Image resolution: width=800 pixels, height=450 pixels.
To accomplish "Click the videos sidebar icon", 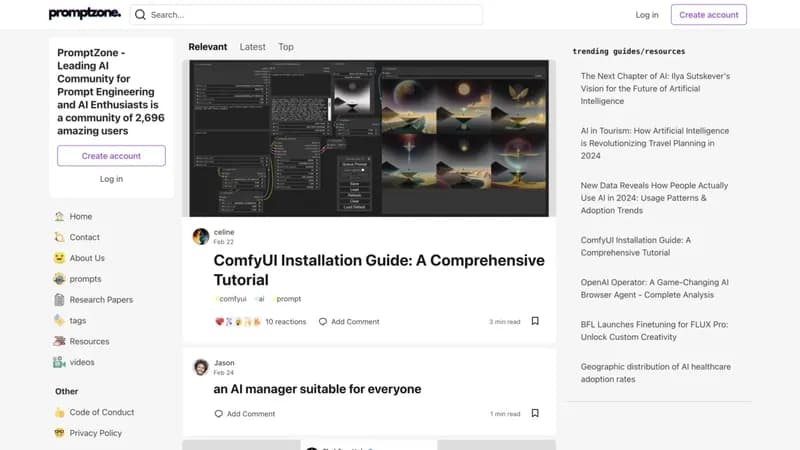I will click(59, 362).
